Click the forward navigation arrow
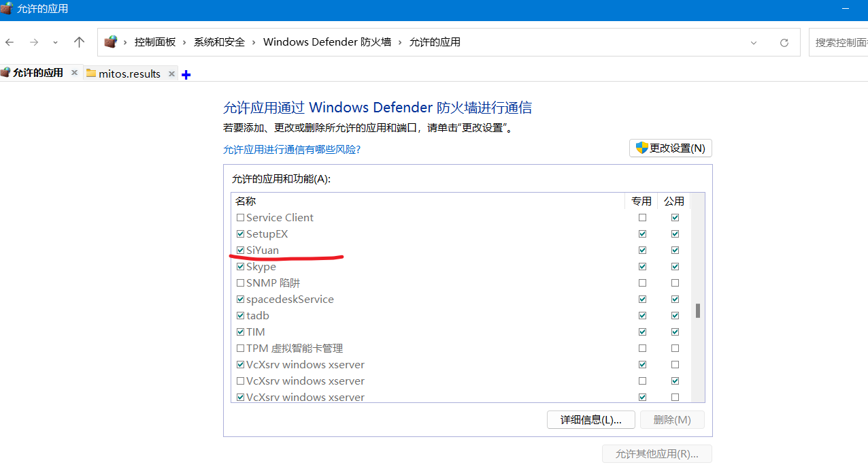868x467 pixels. (x=34, y=42)
